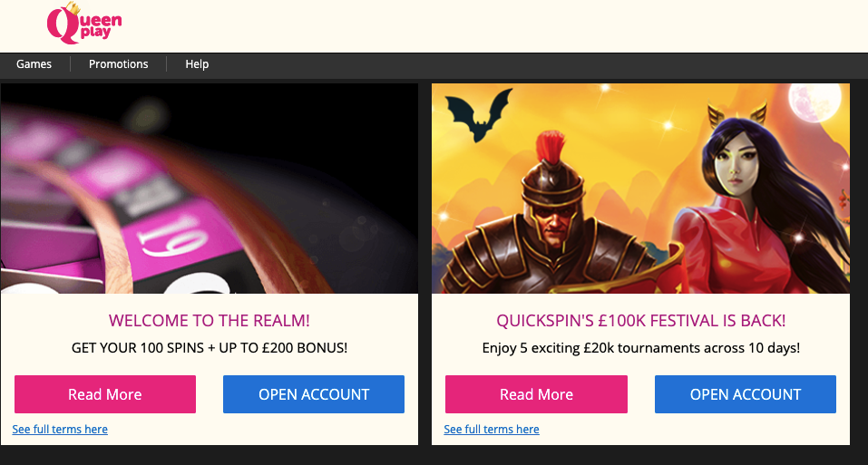Click OPEN ACCOUNT under the welcome bonus offer
This screenshot has height=465, width=868.
coord(314,394)
